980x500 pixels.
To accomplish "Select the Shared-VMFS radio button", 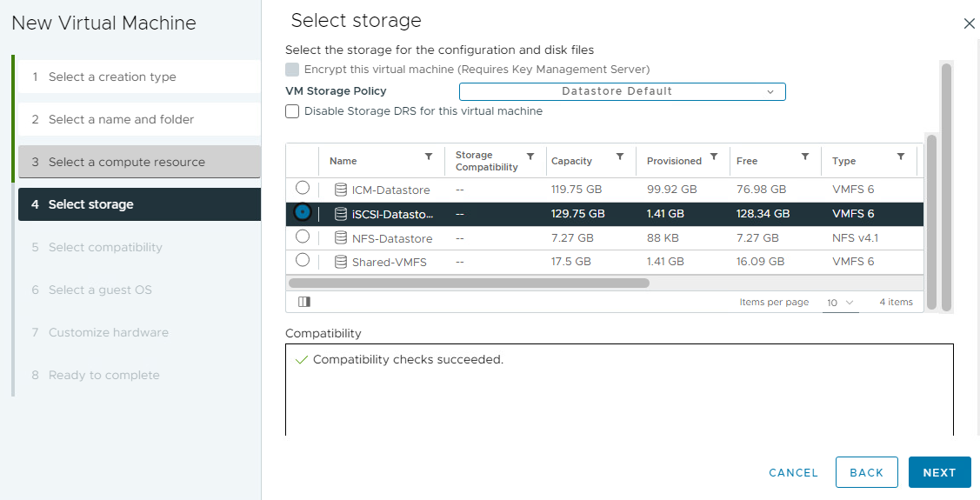I will 303,260.
